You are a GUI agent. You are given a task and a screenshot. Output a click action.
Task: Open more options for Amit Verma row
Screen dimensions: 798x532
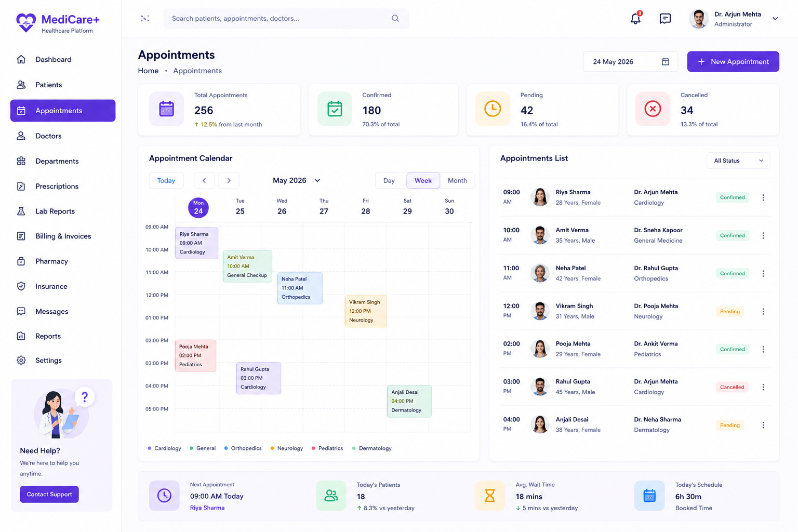[763, 235]
